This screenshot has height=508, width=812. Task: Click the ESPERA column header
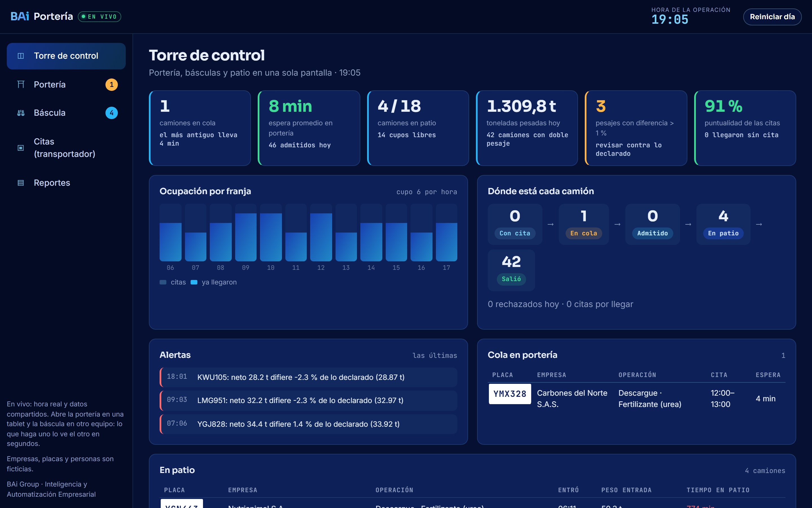(x=768, y=375)
